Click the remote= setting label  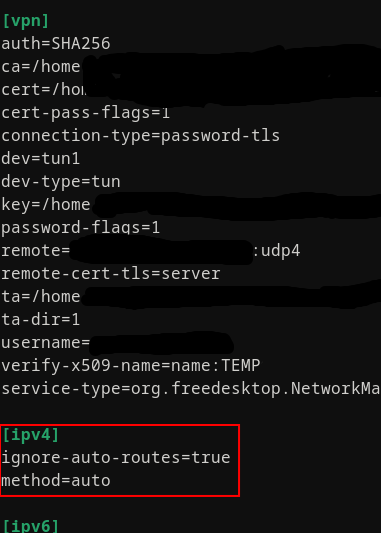point(36,251)
